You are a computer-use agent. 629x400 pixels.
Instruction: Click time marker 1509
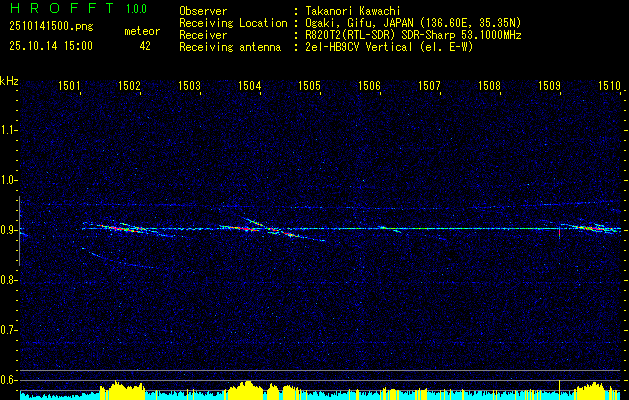tap(549, 85)
